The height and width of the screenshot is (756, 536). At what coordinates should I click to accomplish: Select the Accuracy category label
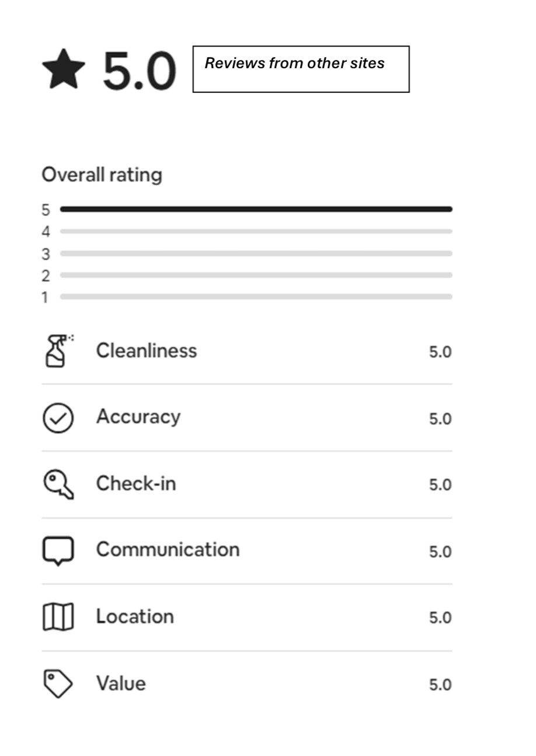(138, 417)
